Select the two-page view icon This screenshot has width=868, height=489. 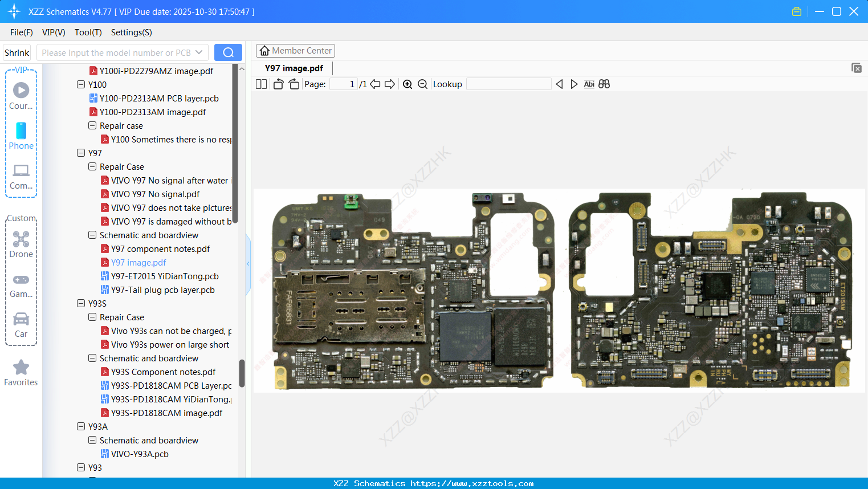click(261, 84)
